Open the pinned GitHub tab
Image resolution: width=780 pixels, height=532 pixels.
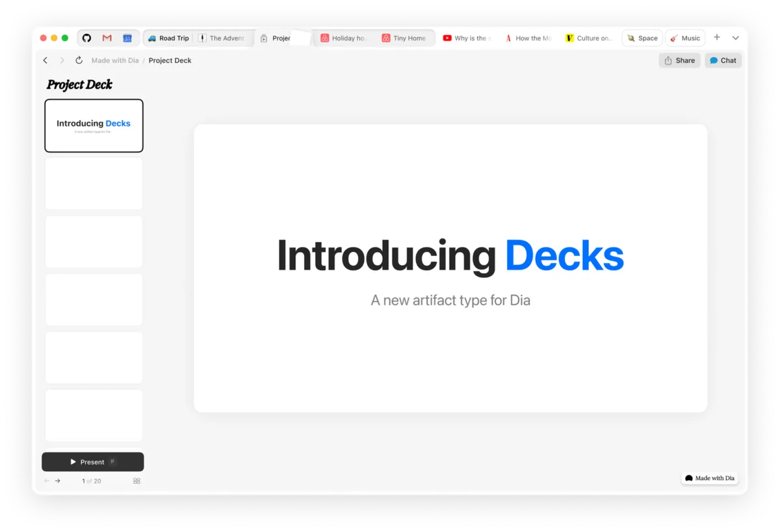click(86, 38)
